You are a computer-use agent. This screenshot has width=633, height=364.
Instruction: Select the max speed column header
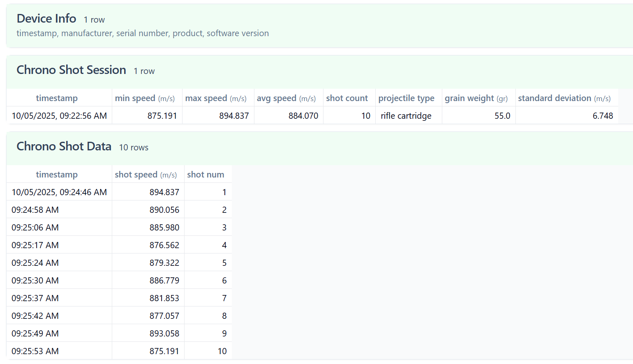click(216, 98)
